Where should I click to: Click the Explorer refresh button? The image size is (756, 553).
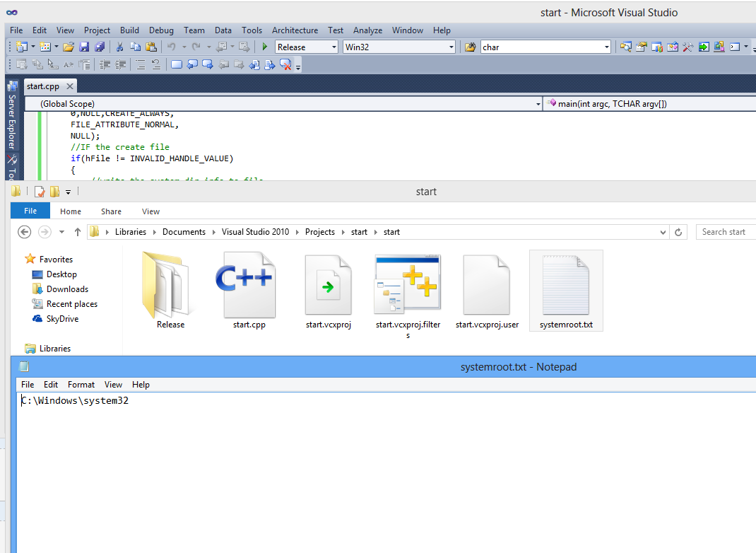pyautogui.click(x=678, y=232)
